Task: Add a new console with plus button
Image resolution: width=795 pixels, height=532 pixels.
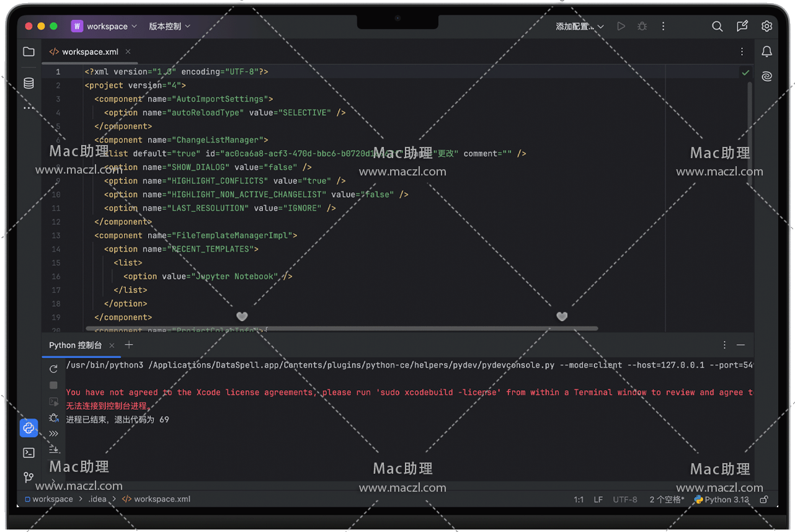Action: pos(129,345)
